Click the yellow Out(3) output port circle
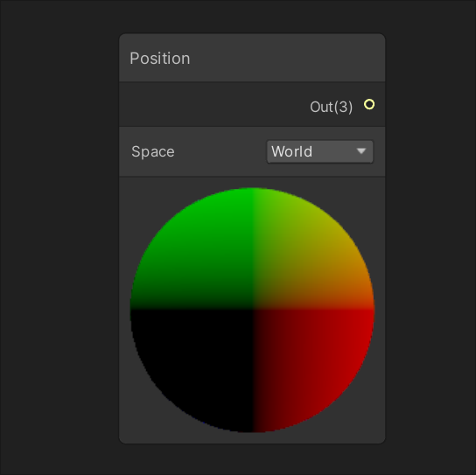Viewport: 476px width, 475px height. pos(369,104)
